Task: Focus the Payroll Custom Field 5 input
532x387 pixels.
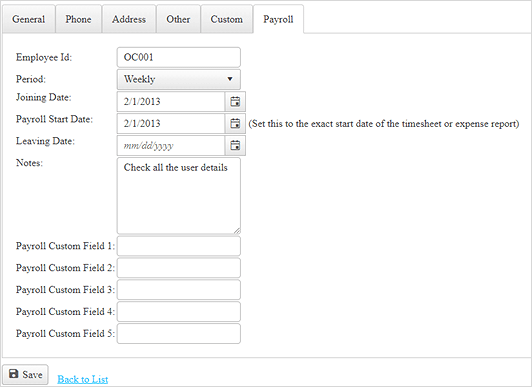Action: 179,334
